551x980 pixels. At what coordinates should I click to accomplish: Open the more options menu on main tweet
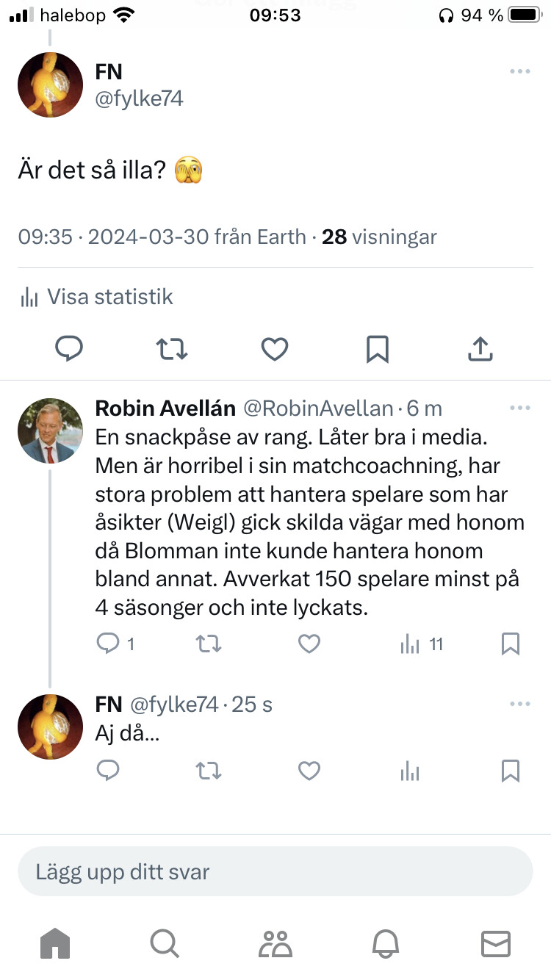[x=519, y=71]
